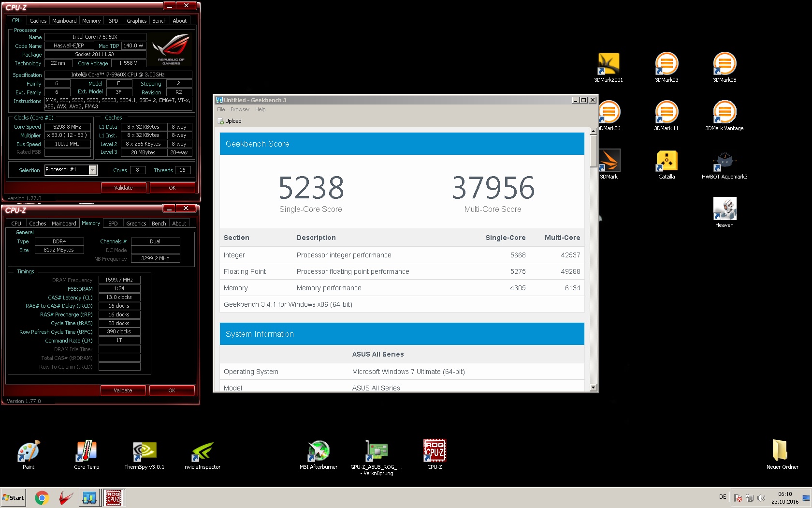Open Geekbench File menu
The width and height of the screenshot is (812, 508).
(221, 109)
